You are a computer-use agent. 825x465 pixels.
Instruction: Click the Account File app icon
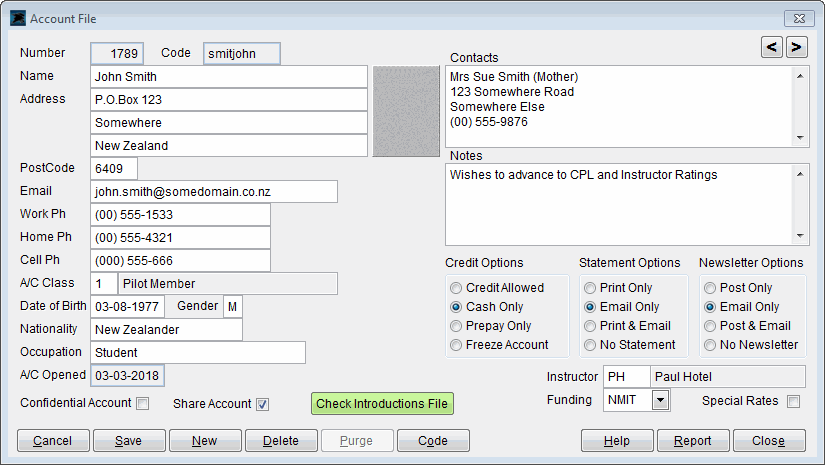pos(17,18)
